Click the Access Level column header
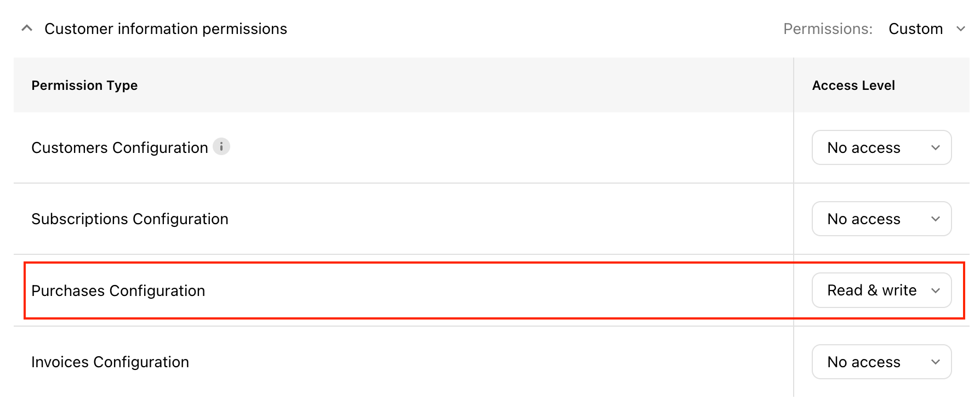 coord(853,86)
